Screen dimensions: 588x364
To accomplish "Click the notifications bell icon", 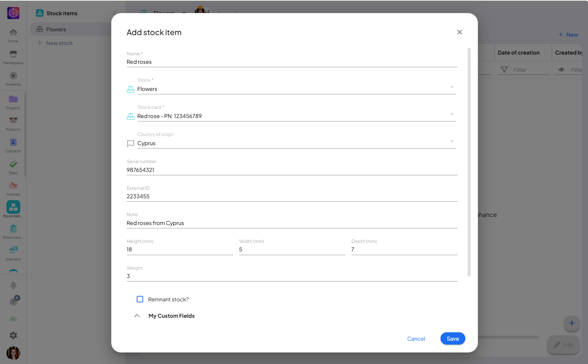I will point(13,285).
